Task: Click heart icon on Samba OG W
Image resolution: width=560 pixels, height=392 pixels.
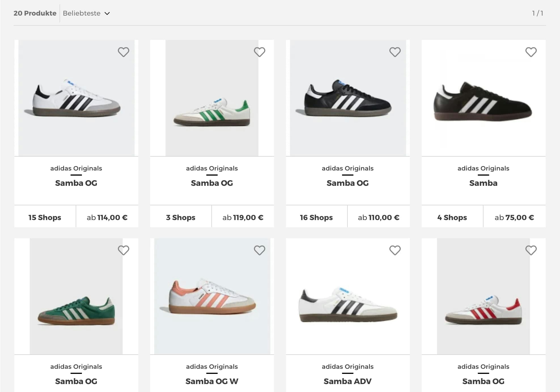Action: [259, 250]
